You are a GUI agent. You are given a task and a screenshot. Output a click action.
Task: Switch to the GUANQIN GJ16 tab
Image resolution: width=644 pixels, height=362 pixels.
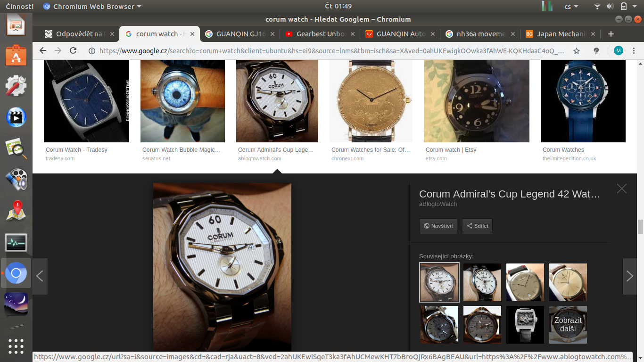pos(239,34)
